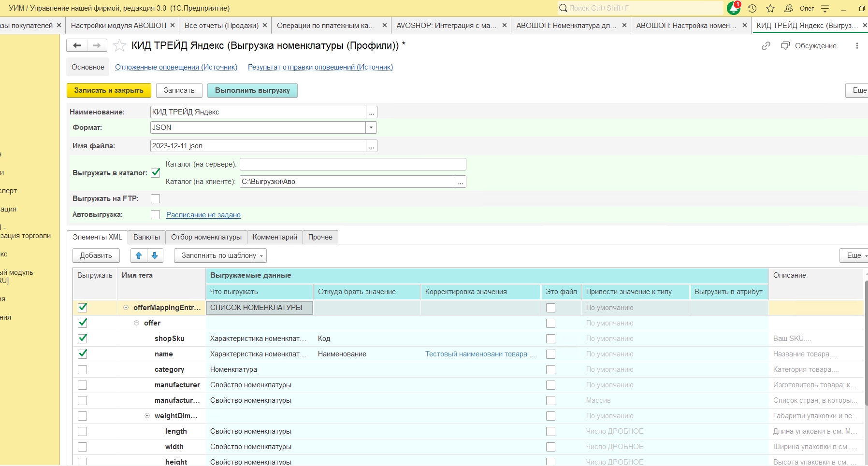The width and height of the screenshot is (868, 466).
Task: Move row down with blue arrow
Action: (155, 255)
